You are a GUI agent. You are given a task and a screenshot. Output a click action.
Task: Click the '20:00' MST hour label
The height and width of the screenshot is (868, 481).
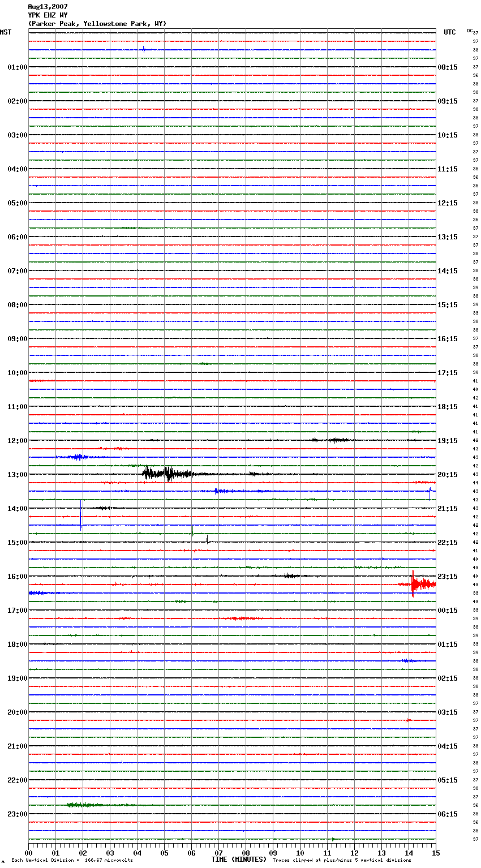pyautogui.click(x=18, y=712)
